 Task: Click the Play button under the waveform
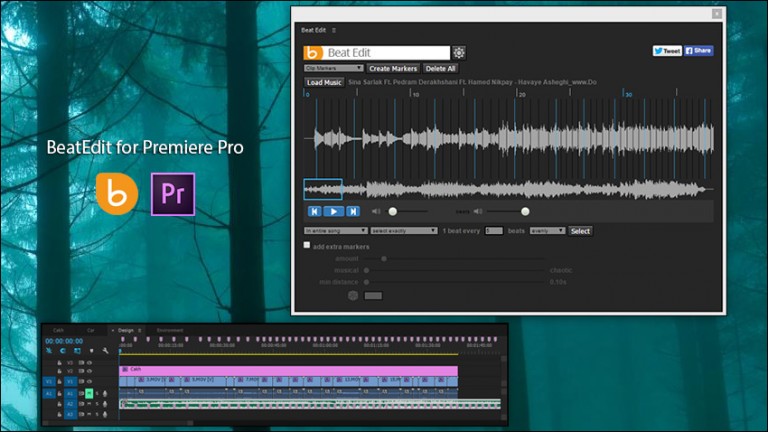coord(334,211)
